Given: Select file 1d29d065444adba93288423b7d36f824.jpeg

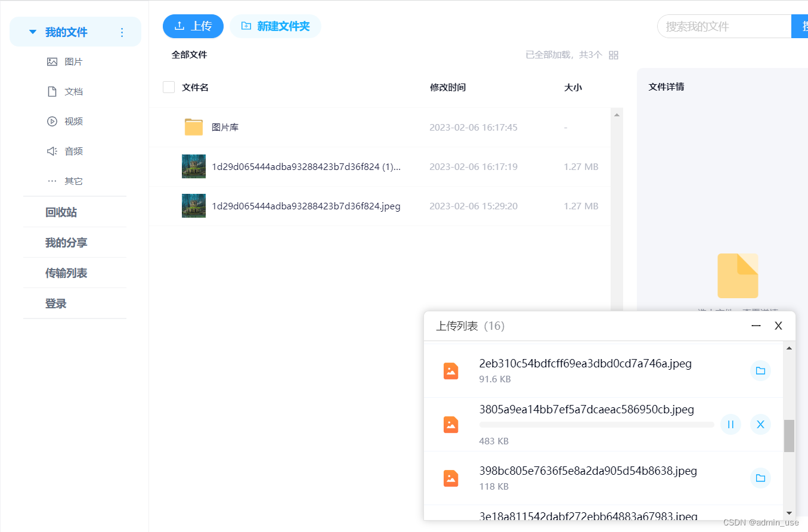Looking at the screenshot, I should (x=306, y=206).
